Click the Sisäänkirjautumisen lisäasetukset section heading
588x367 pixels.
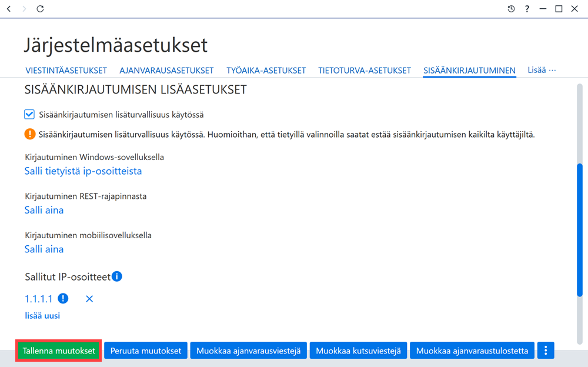[136, 89]
